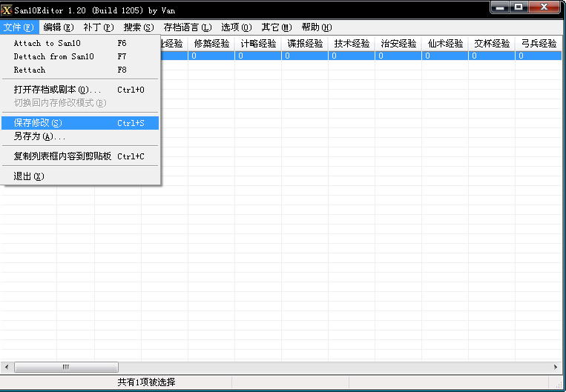
Task: Click the '修築经验' column header
Action: tap(211, 44)
